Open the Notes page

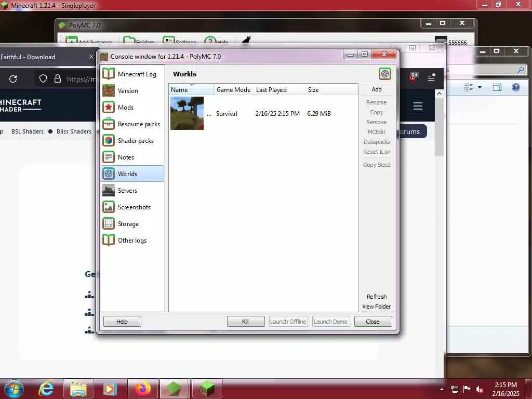[x=132, y=157]
